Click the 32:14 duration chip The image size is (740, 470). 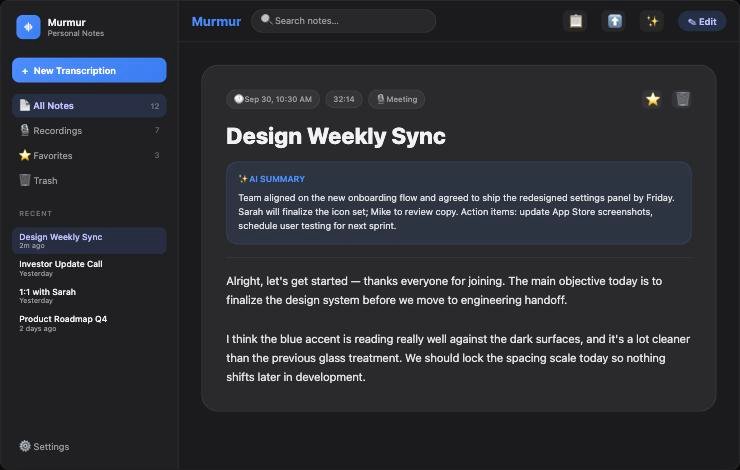click(344, 99)
